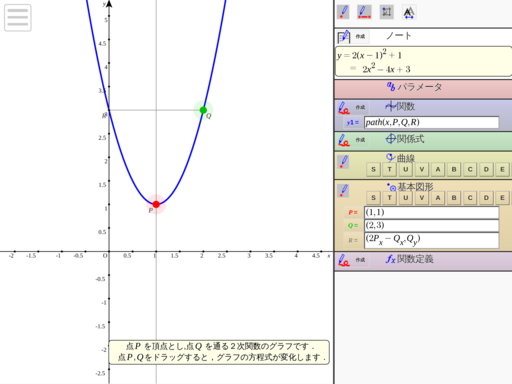The image size is (512, 384).
Task: Click the grid frame tool icon
Action: click(387, 12)
